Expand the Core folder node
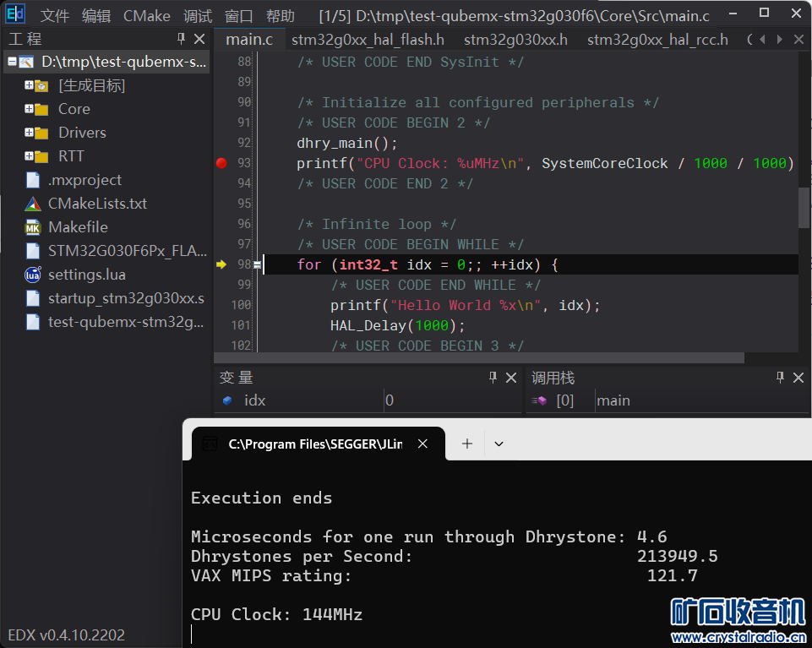812x648 pixels. 29,109
